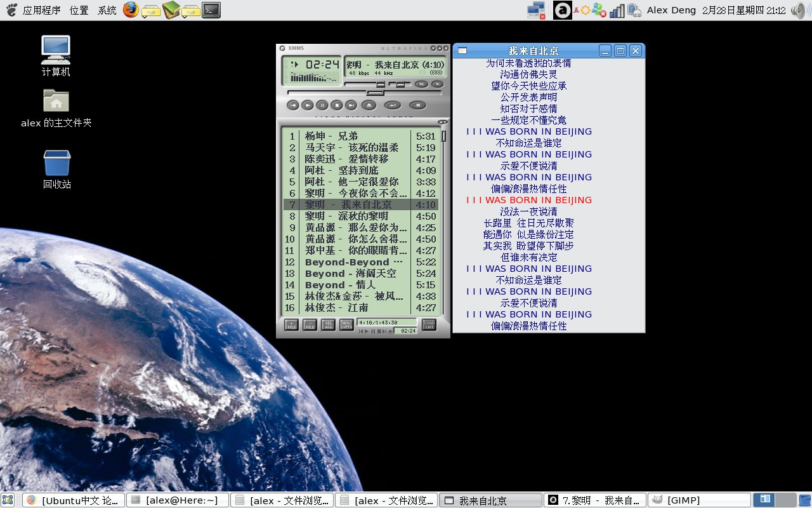Adjust the XMMS balance slider

[x=400, y=84]
